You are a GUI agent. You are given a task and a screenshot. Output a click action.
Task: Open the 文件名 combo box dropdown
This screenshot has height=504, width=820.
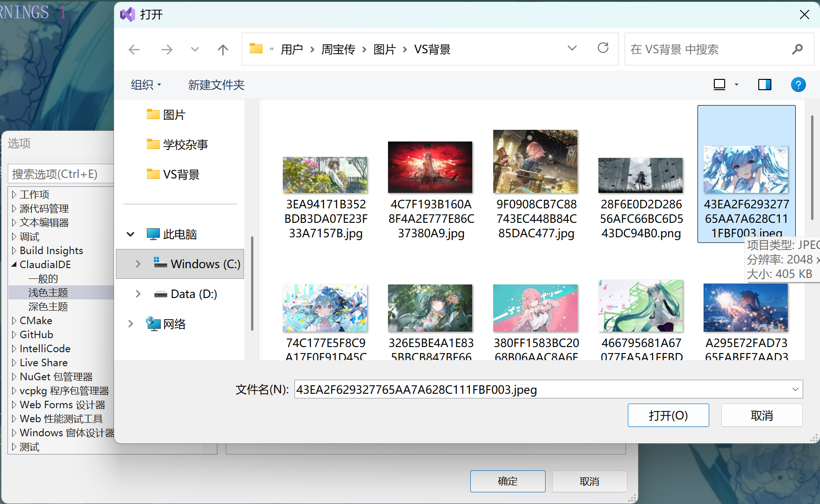795,389
